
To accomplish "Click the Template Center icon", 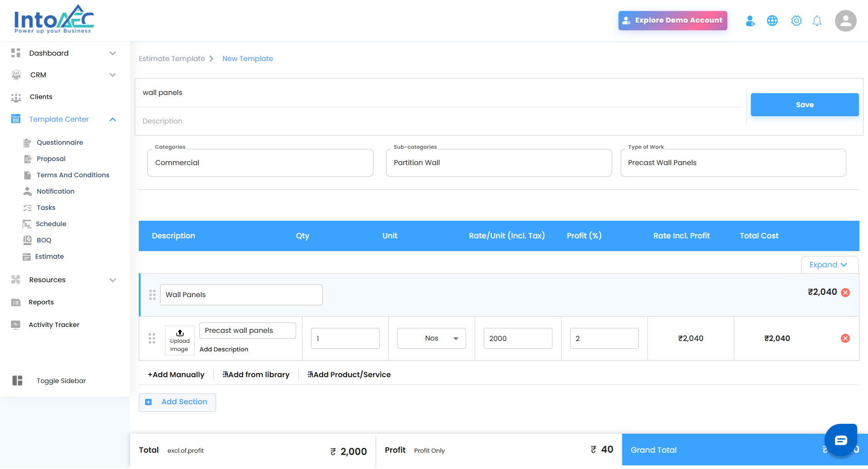I will [x=16, y=119].
